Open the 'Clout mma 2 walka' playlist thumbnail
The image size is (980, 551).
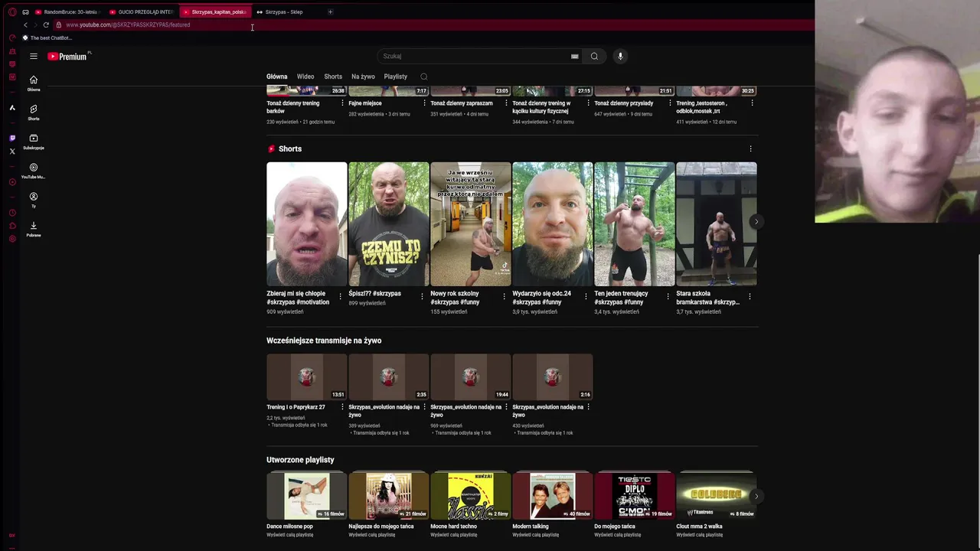click(x=717, y=496)
